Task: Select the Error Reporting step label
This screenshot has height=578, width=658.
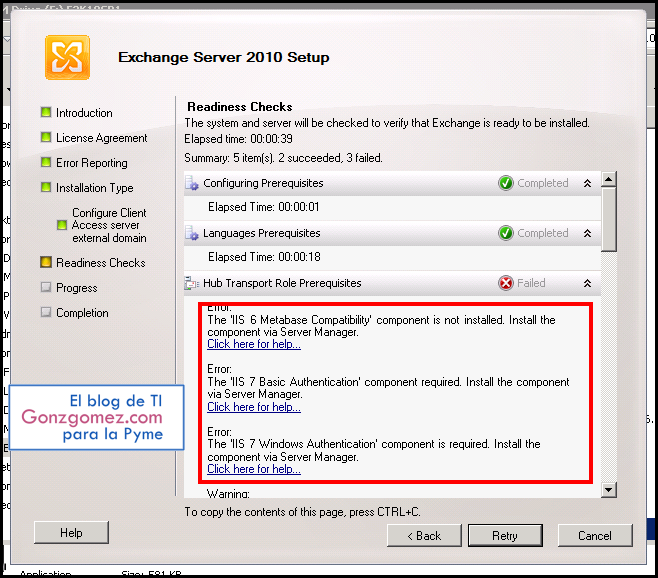Action: tap(92, 163)
